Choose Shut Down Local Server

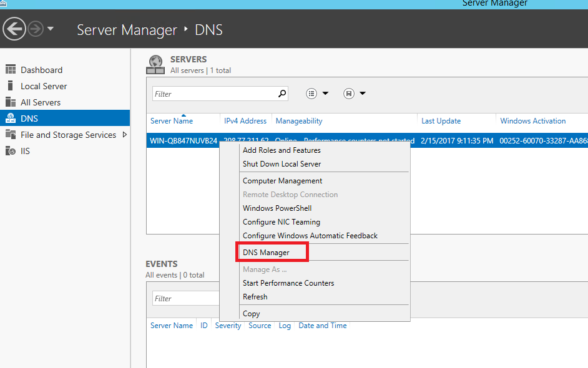(282, 164)
